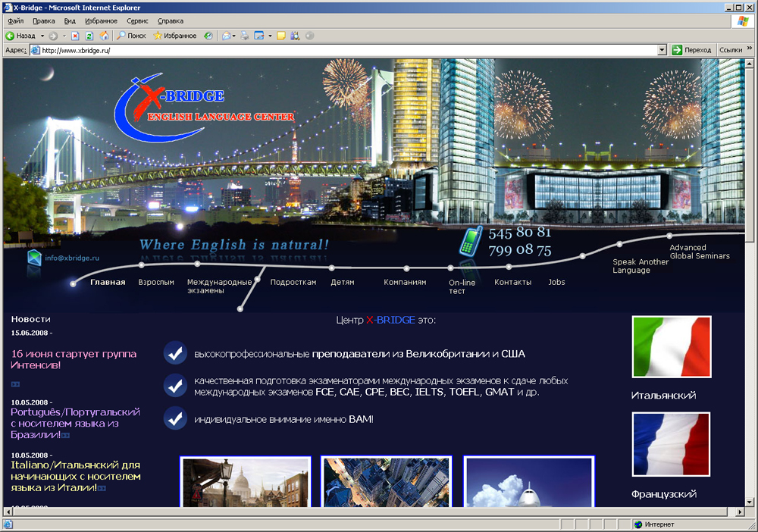Go to the Главная page link
Image resolution: width=758 pixels, height=532 pixels.
coord(108,282)
